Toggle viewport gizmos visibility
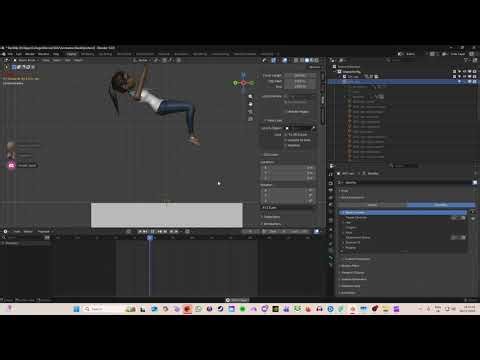The width and height of the screenshot is (480, 360). click(273, 60)
